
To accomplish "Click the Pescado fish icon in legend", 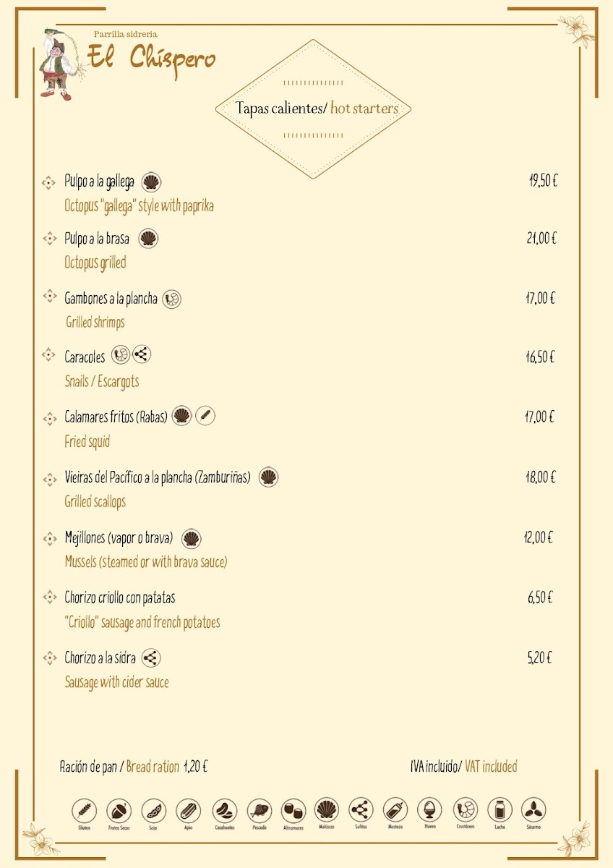I will pyautogui.click(x=260, y=810).
